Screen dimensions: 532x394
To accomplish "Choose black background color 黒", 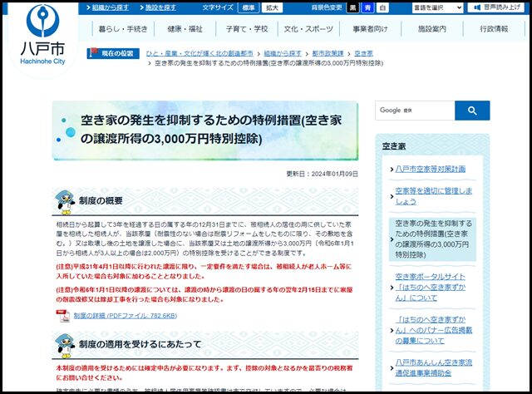I will [x=352, y=7].
